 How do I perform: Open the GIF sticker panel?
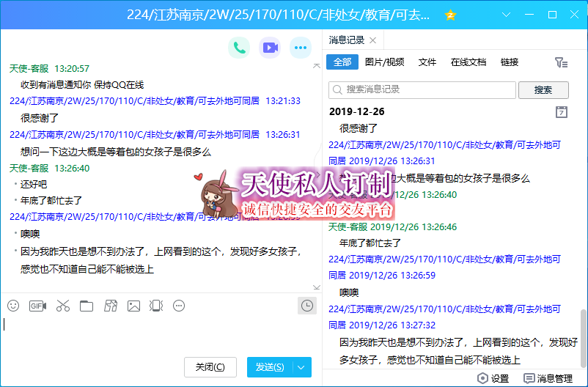coord(37,306)
